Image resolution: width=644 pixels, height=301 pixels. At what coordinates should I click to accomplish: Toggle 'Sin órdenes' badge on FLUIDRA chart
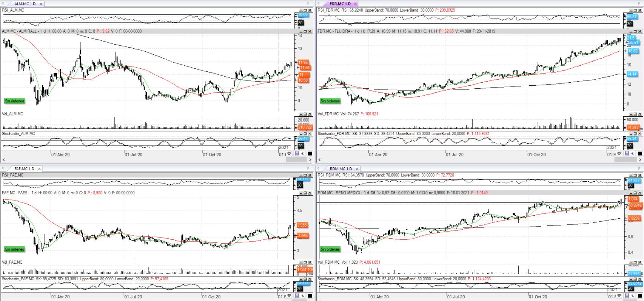point(330,101)
